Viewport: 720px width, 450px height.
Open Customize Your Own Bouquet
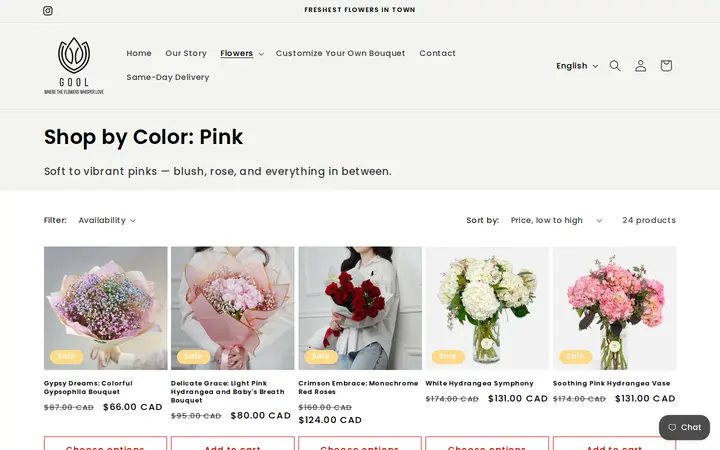340,53
